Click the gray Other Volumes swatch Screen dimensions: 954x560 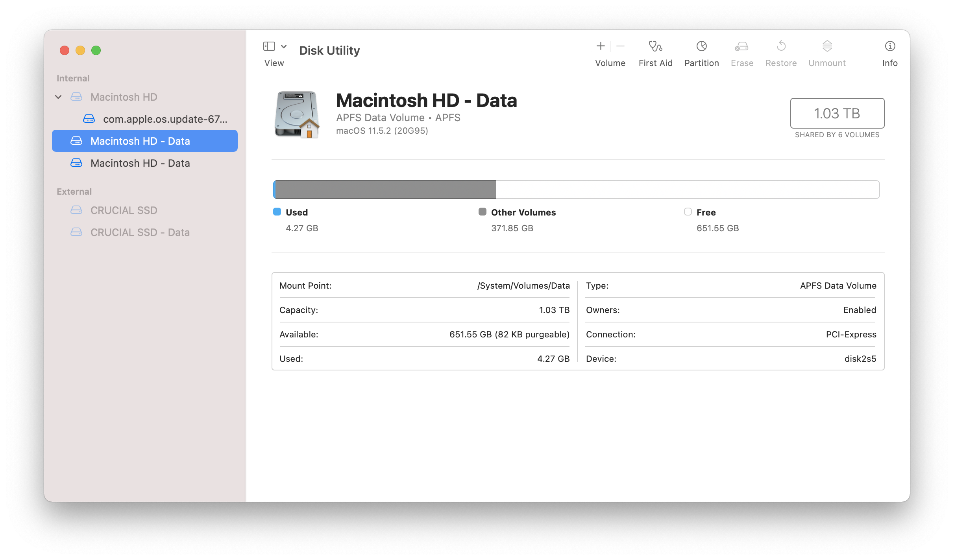pyautogui.click(x=483, y=212)
